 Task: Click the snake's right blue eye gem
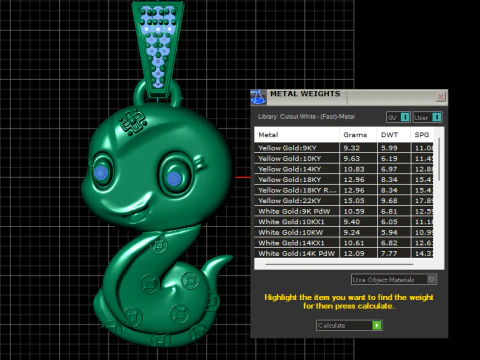pos(174,178)
